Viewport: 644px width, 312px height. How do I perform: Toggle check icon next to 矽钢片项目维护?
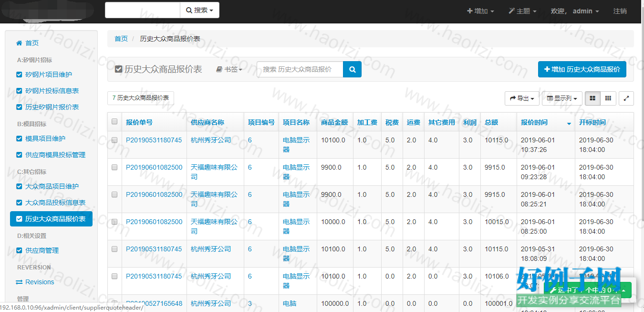19,75
